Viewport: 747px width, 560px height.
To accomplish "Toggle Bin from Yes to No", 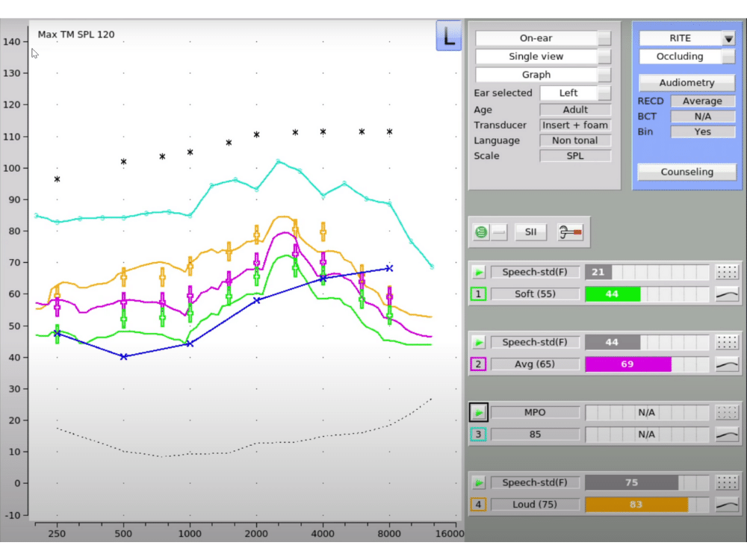I will point(703,131).
